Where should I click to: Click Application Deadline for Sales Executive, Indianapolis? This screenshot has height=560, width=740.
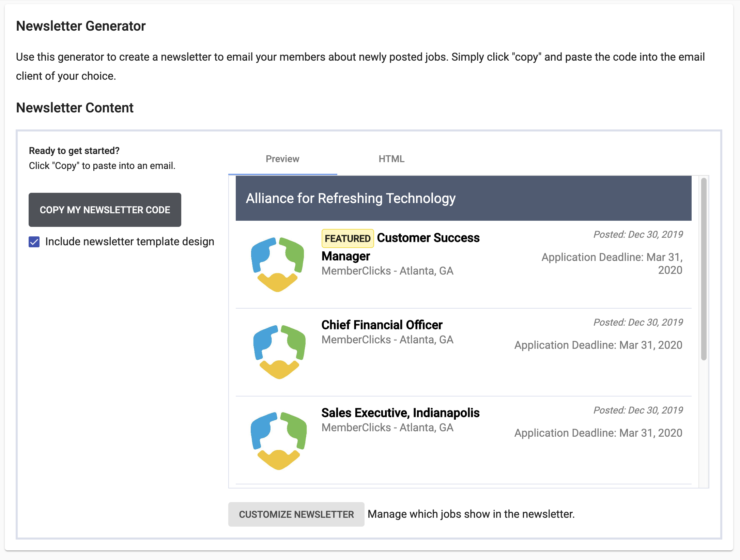pos(598,433)
